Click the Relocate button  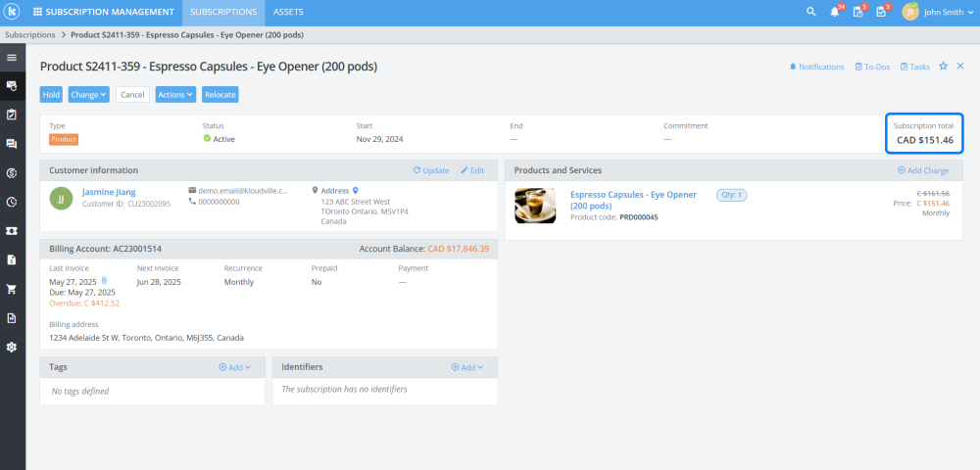coord(220,95)
